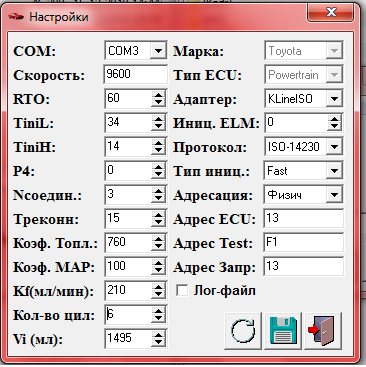Decrease Кол-во цил with down arrow

158,319
